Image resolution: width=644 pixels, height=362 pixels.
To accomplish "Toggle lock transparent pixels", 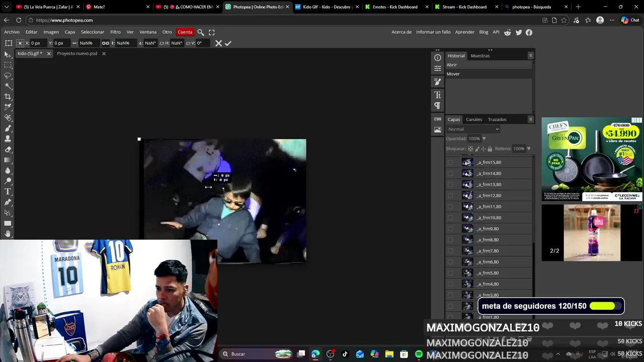I will [x=470, y=149].
